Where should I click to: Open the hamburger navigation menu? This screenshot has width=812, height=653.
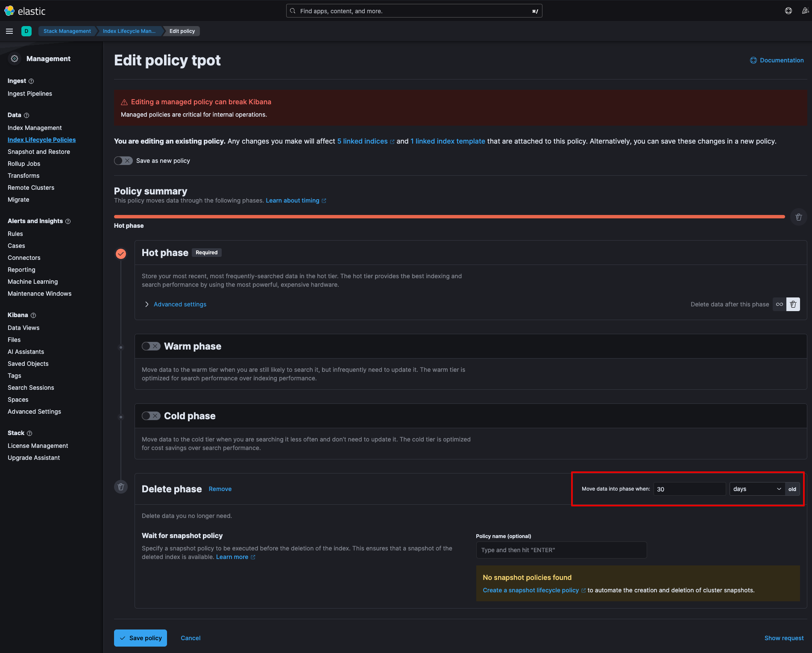coord(9,31)
